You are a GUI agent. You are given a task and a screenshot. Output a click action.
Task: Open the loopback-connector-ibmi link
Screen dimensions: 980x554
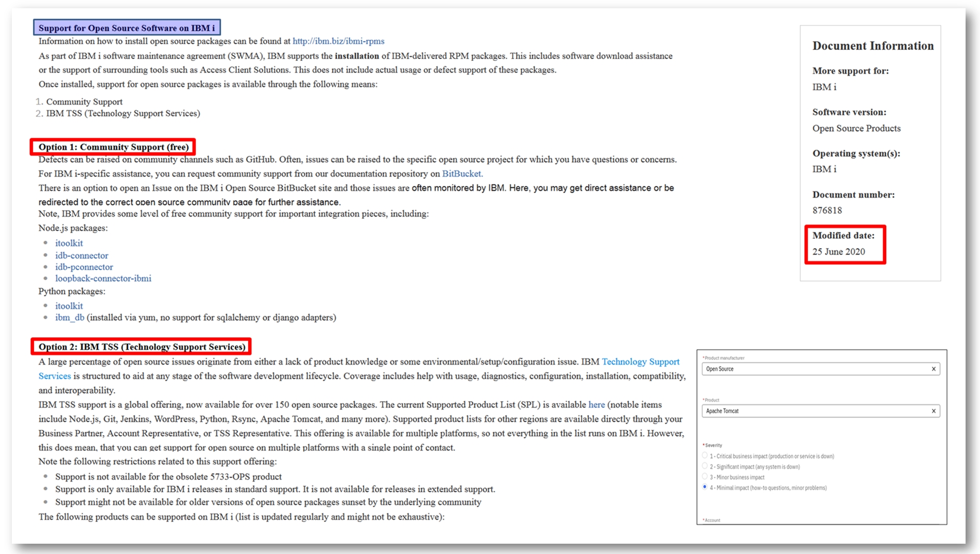pos(103,279)
